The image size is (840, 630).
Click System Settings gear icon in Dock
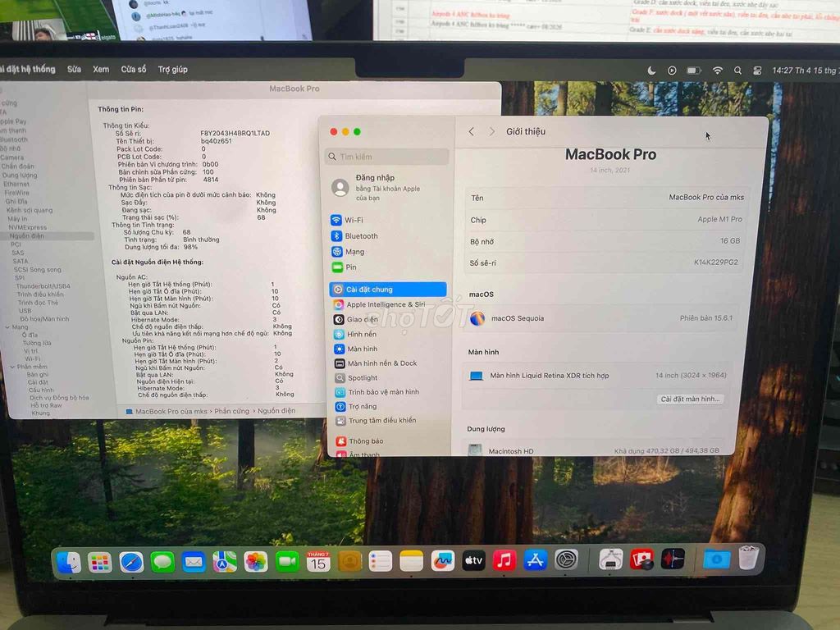[x=566, y=559]
